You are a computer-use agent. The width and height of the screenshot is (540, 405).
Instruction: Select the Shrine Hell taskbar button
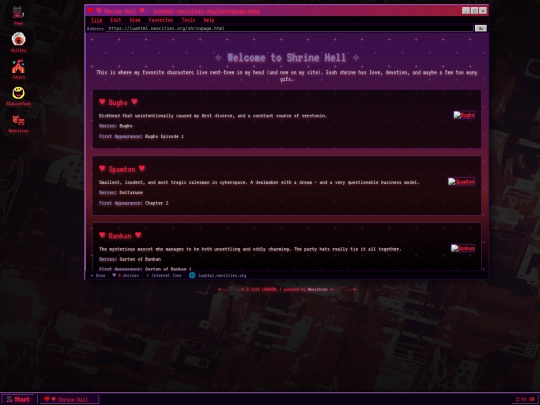[x=70, y=399]
